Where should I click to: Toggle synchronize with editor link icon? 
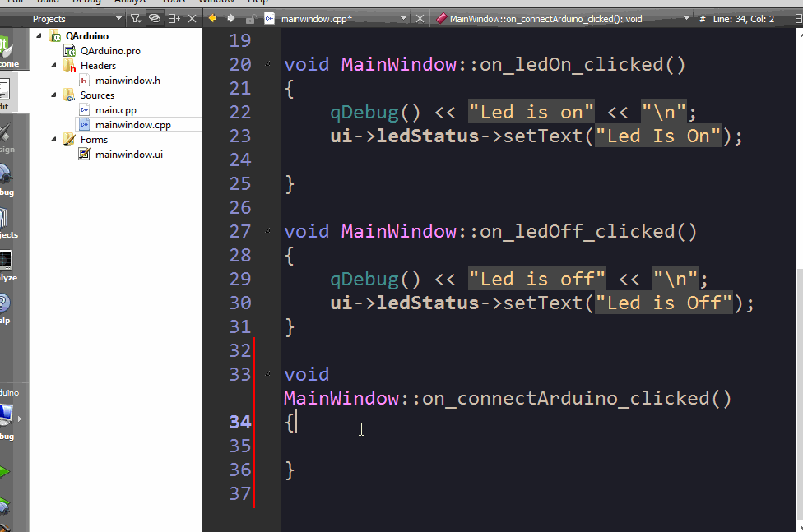[x=154, y=18]
